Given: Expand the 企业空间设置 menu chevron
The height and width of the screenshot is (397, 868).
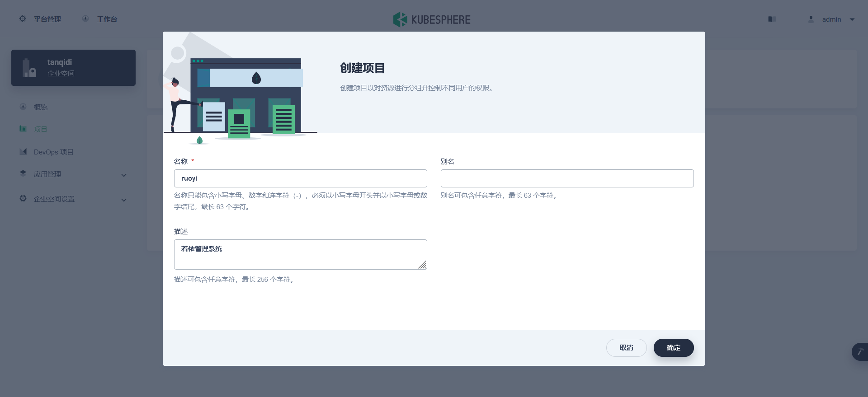Looking at the screenshot, I should click(124, 200).
